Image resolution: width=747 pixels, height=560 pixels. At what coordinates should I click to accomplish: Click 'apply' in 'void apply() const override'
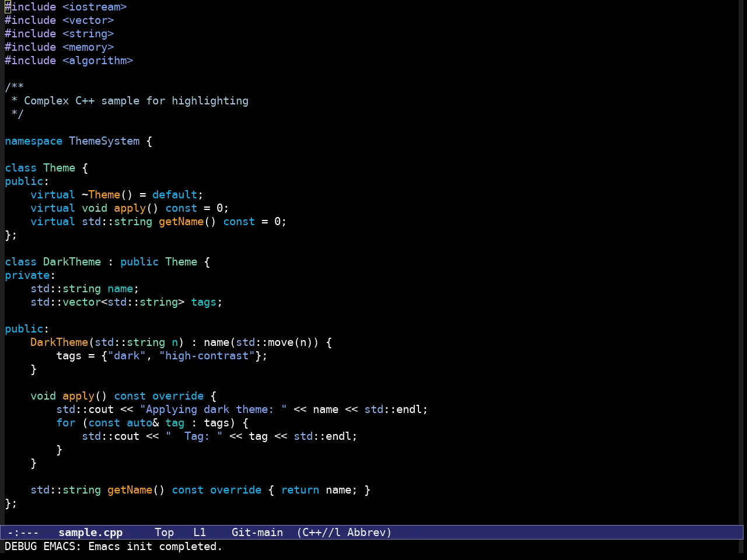pos(79,396)
